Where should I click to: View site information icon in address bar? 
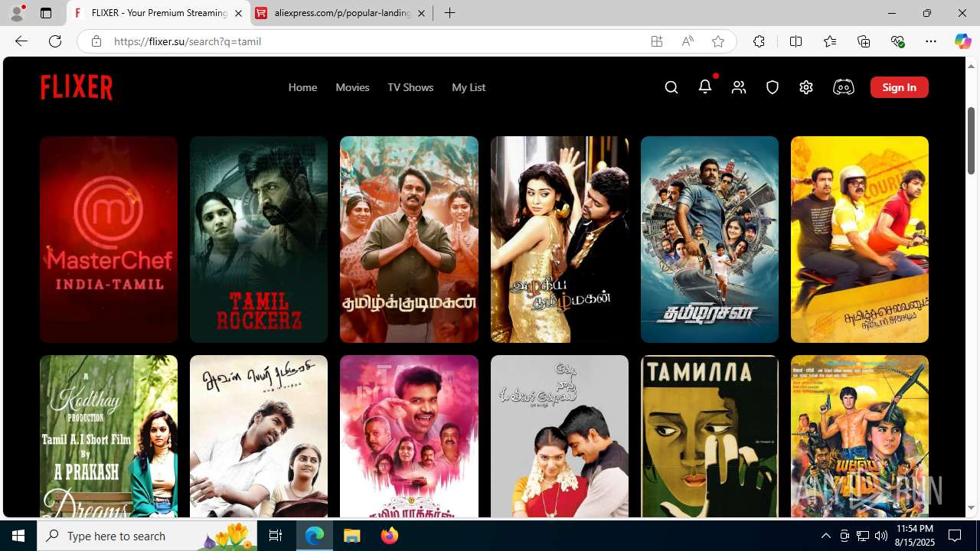click(x=96, y=41)
